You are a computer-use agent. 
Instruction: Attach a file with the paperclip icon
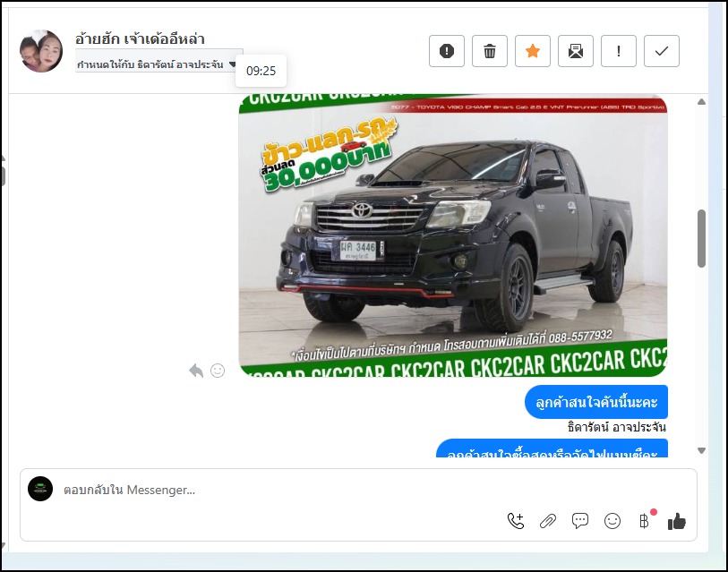tap(548, 521)
